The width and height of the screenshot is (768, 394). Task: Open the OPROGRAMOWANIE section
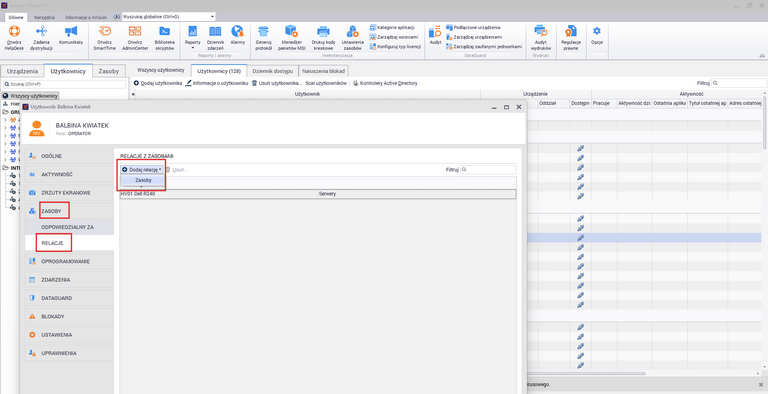[x=70, y=261]
